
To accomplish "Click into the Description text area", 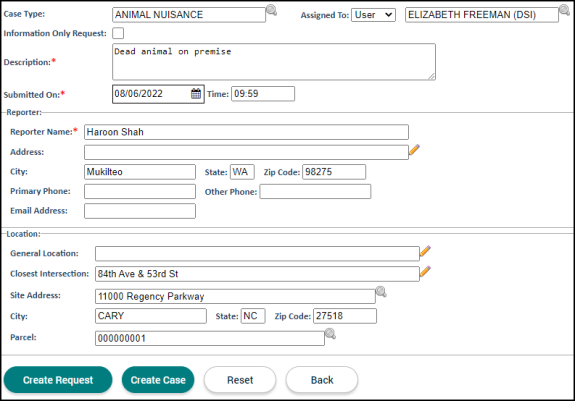I will click(x=274, y=62).
